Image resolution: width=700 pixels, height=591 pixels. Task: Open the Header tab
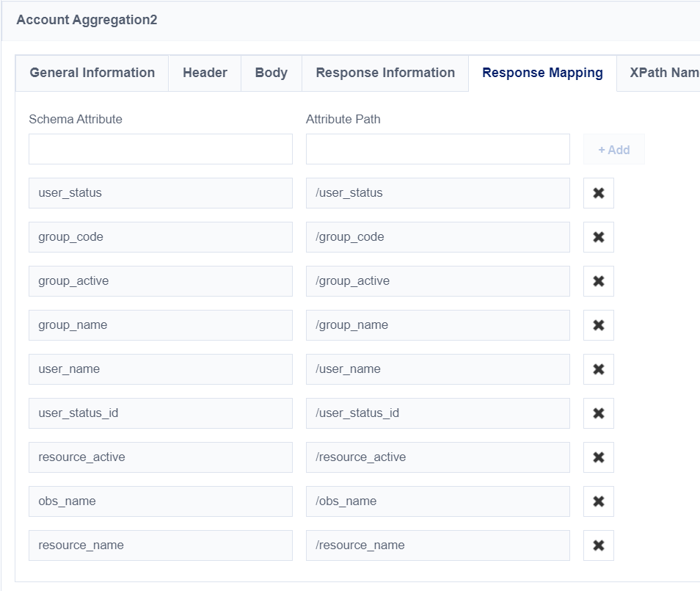(205, 73)
